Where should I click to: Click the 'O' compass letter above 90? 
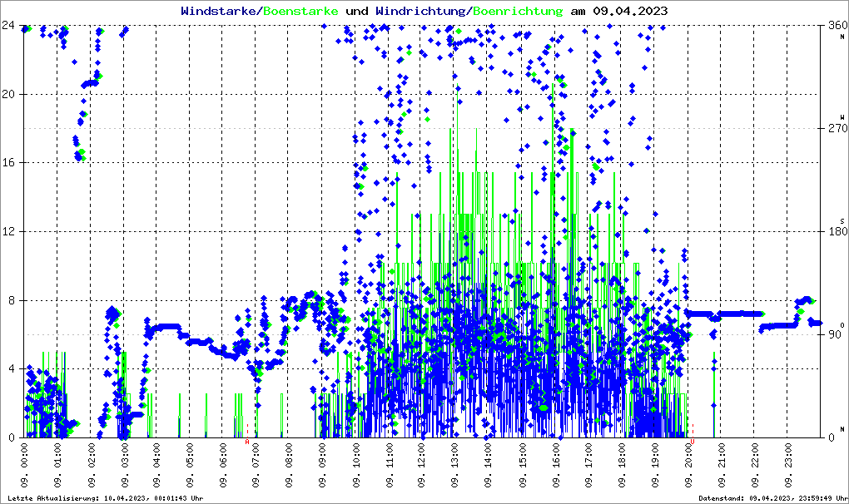coord(842,325)
